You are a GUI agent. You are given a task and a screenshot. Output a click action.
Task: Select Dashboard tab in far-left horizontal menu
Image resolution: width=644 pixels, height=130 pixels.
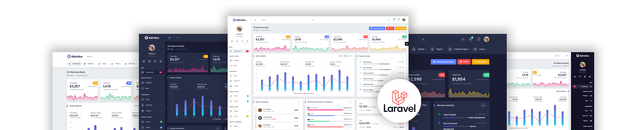coord(75,64)
